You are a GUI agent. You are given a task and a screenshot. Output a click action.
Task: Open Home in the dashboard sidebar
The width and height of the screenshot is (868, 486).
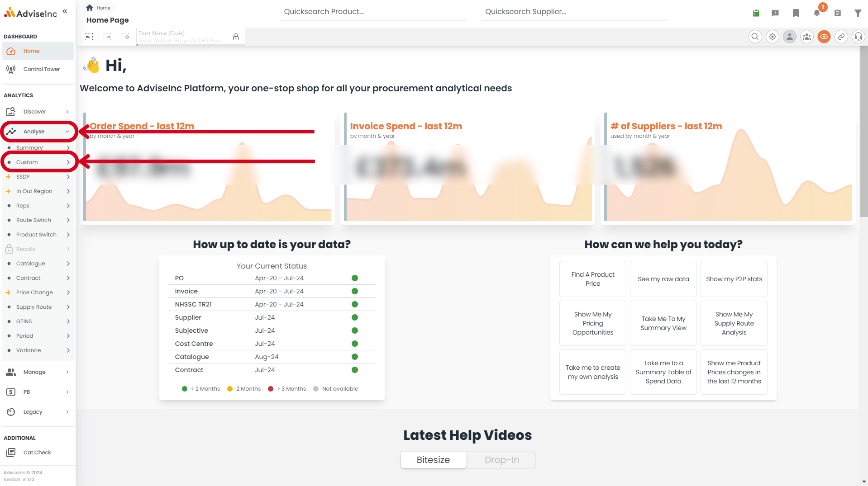(x=38, y=51)
